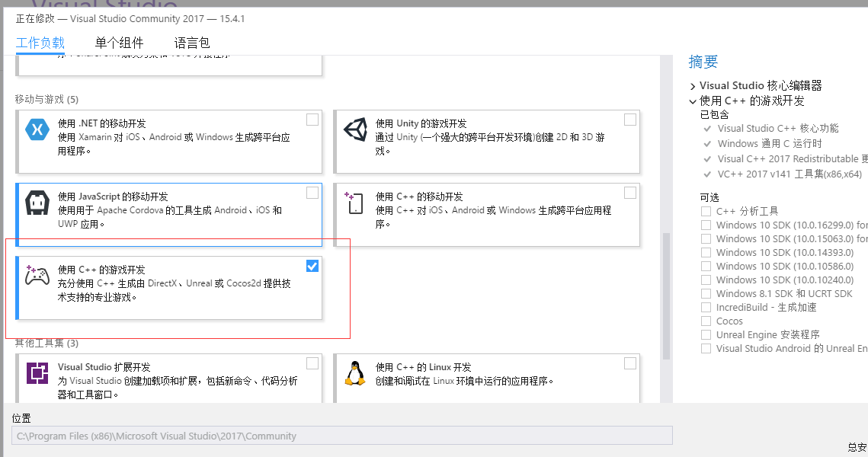Viewport: 868px width, 457px height.
Task: Click the 使用 Unity 的游戏开发 title text
Action: point(421,123)
